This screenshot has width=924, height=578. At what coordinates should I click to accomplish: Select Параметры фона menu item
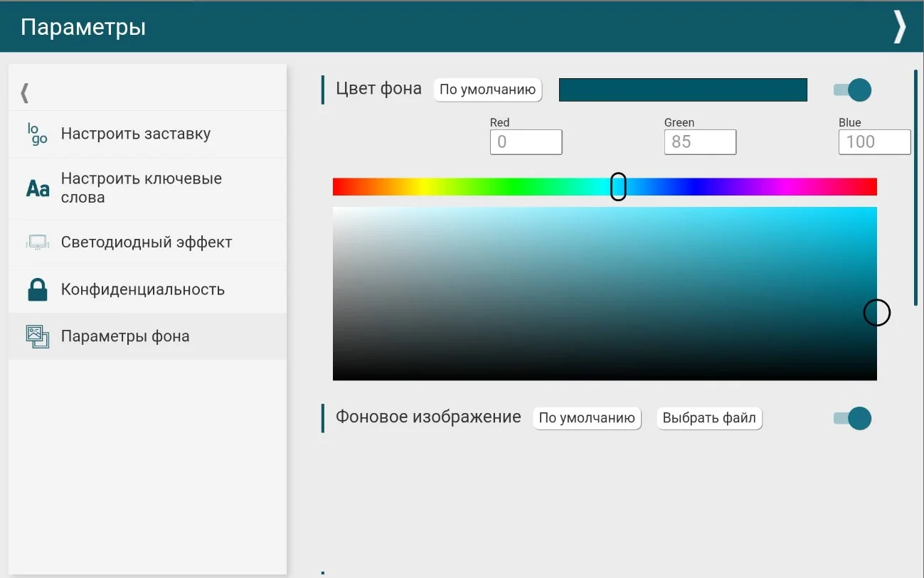(125, 336)
